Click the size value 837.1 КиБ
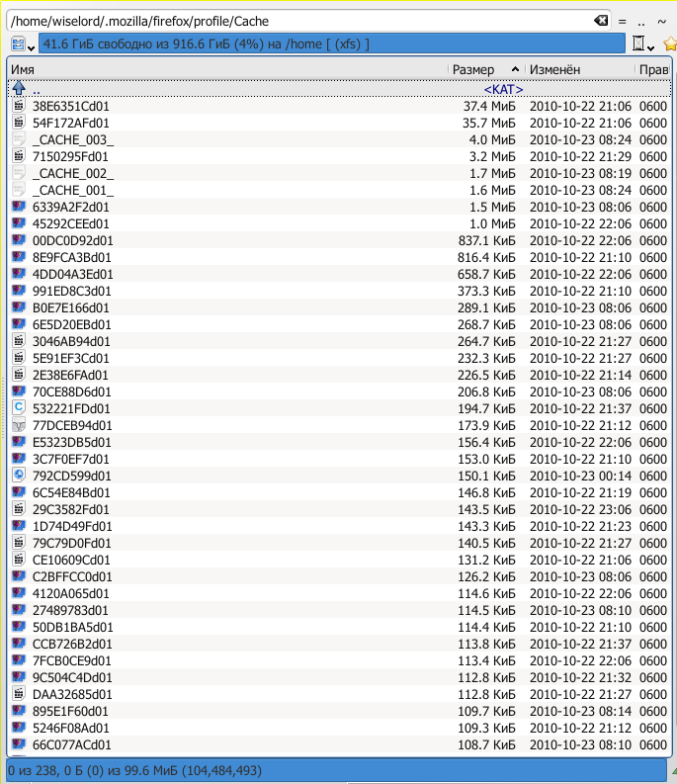 click(x=486, y=240)
